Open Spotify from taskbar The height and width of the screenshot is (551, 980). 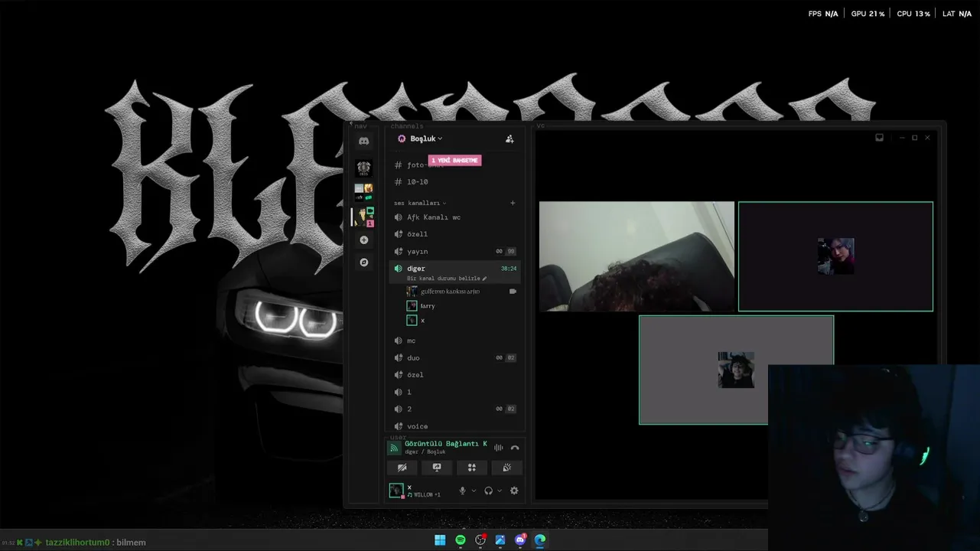tap(461, 540)
